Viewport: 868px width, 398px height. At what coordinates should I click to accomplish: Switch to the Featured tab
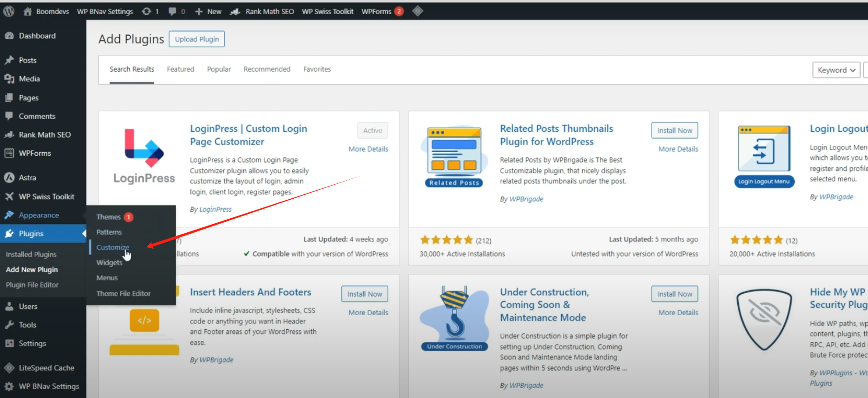pyautogui.click(x=180, y=69)
